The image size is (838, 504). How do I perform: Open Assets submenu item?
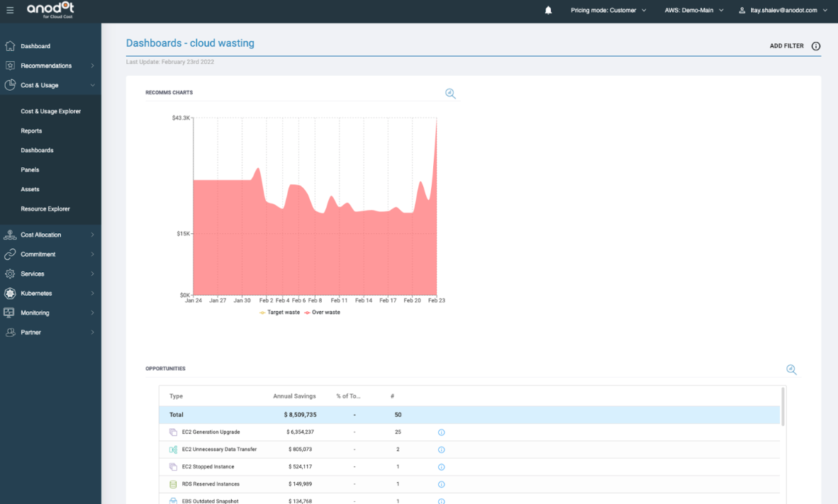point(30,189)
